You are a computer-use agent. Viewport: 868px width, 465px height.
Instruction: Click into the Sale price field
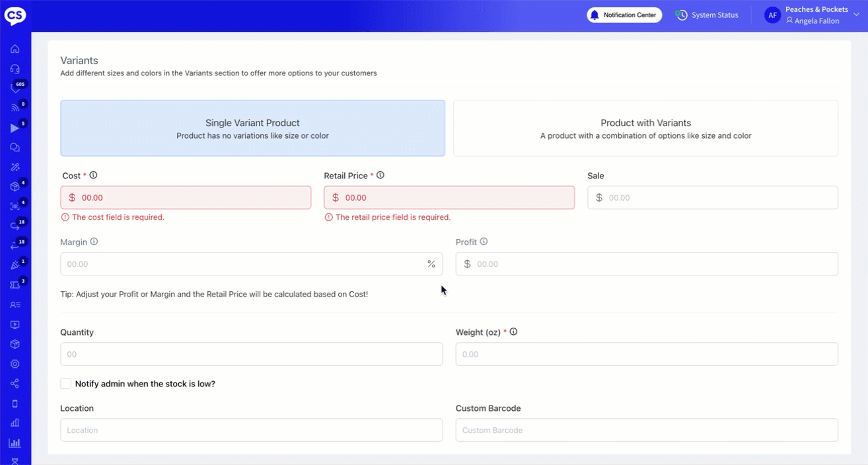point(713,197)
